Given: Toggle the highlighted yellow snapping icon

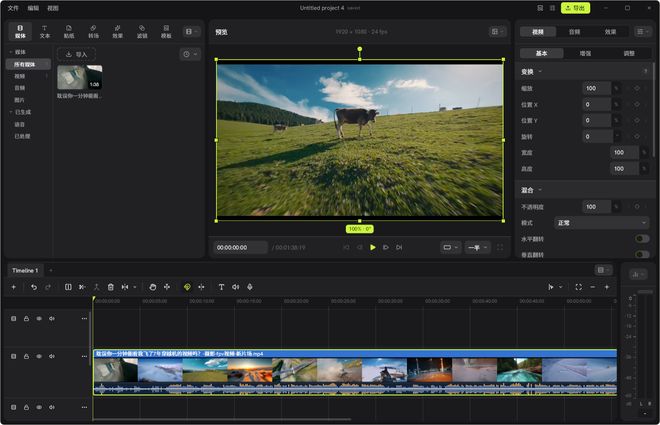Looking at the screenshot, I should click(x=187, y=287).
